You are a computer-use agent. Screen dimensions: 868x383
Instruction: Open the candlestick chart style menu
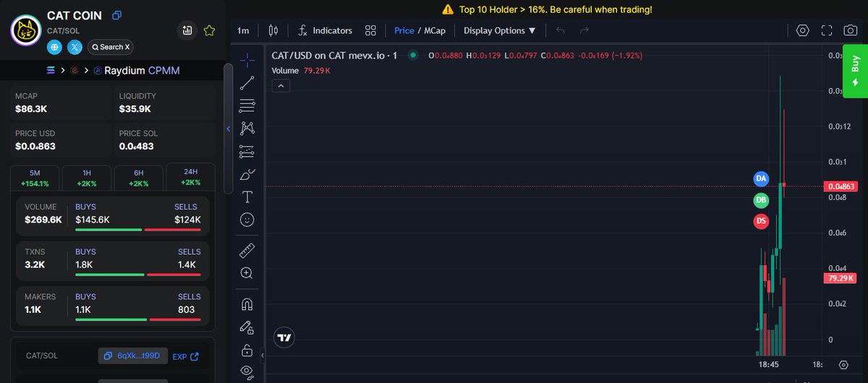273,30
